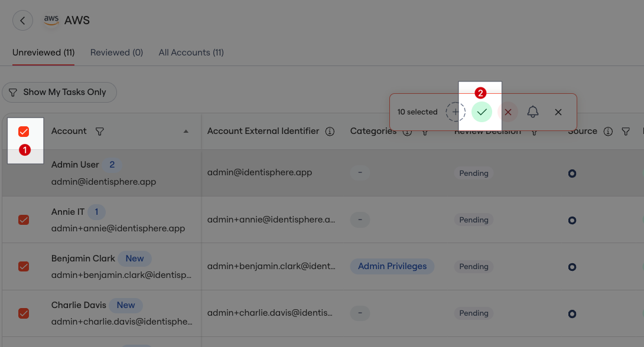Open the Source column filter

click(x=626, y=132)
